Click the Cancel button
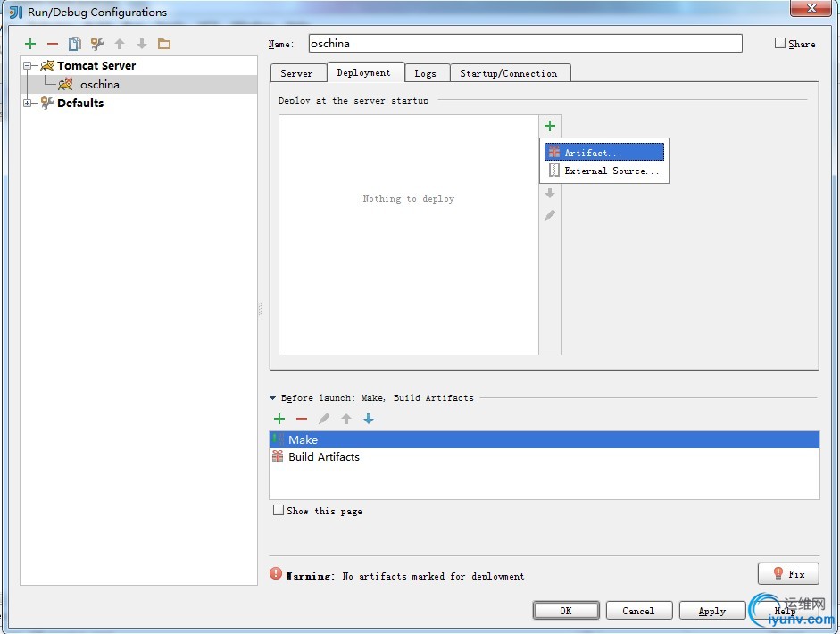840x634 pixels. (638, 611)
